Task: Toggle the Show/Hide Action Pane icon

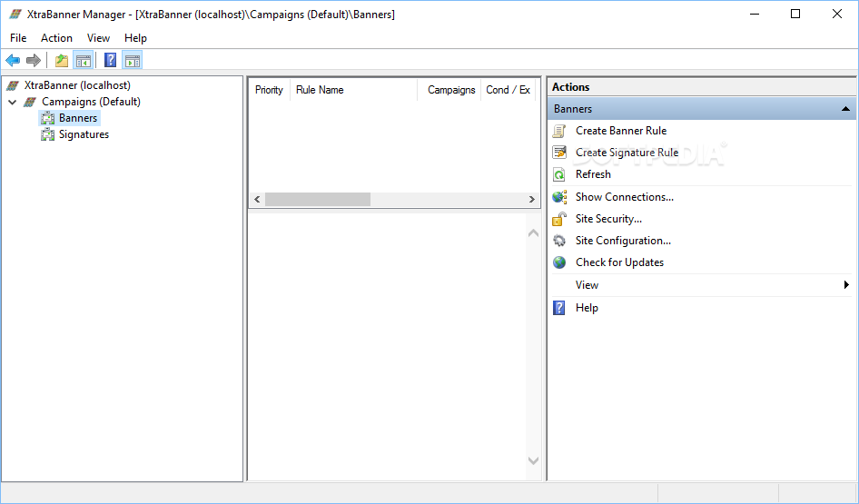Action: click(x=132, y=60)
